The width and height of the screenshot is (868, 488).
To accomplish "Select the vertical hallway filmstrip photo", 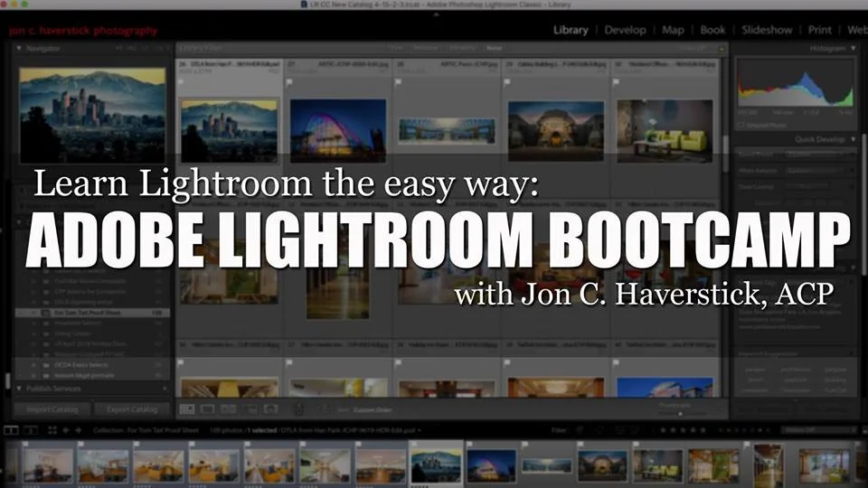I will click(x=768, y=466).
